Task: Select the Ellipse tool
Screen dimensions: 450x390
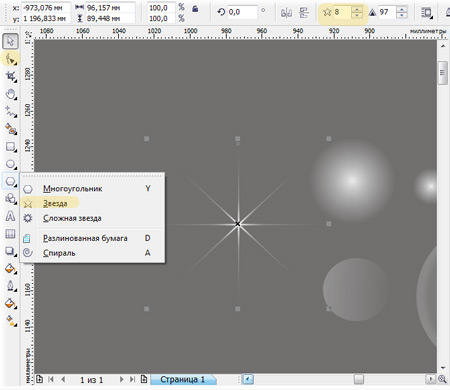Action: (11, 164)
